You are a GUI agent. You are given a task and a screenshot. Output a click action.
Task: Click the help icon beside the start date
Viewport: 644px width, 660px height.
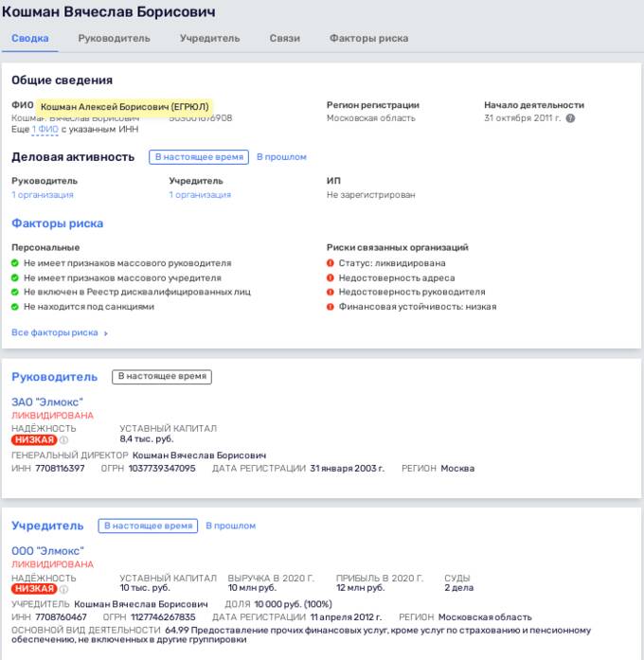click(571, 118)
